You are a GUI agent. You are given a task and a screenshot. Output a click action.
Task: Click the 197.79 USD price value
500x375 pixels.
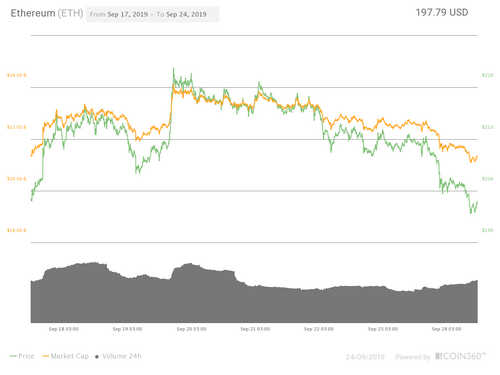(442, 12)
